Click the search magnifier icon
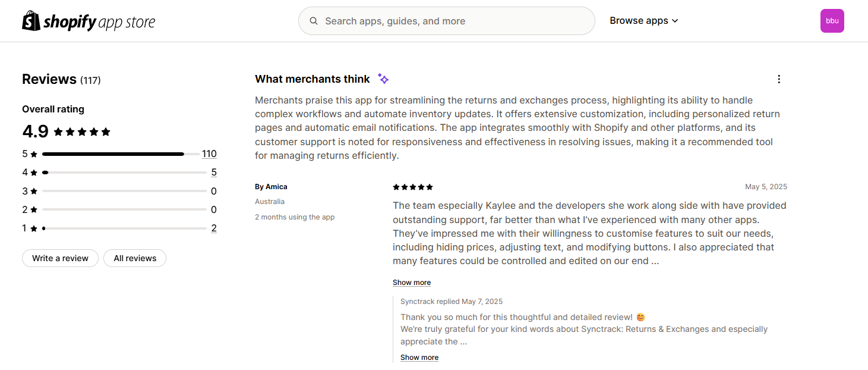The image size is (868, 370). point(314,21)
